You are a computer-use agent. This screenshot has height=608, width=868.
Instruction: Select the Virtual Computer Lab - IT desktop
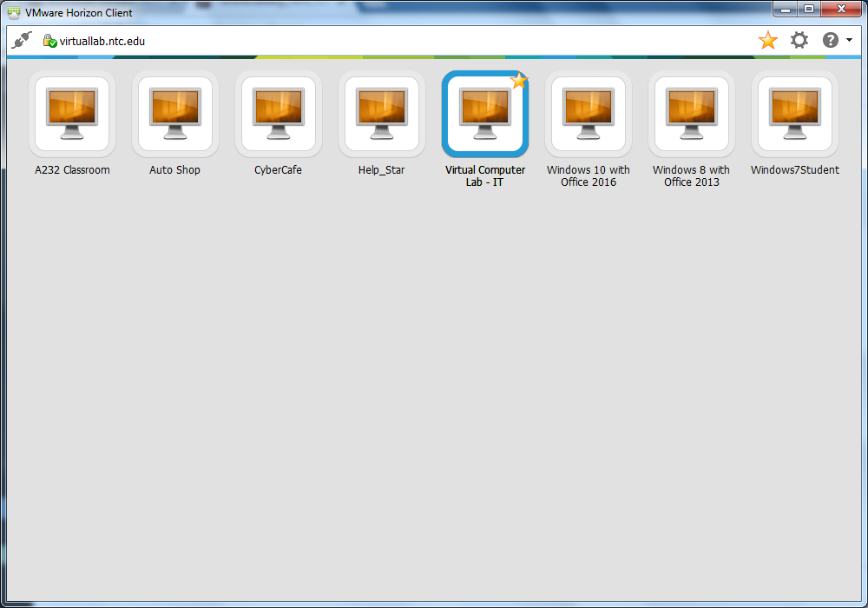pos(484,114)
